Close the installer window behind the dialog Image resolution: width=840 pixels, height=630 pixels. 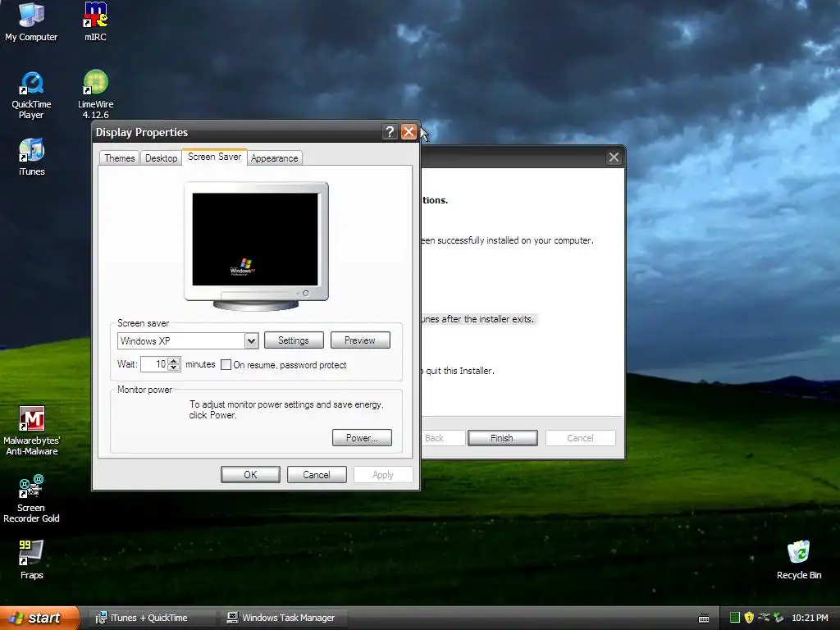click(614, 157)
